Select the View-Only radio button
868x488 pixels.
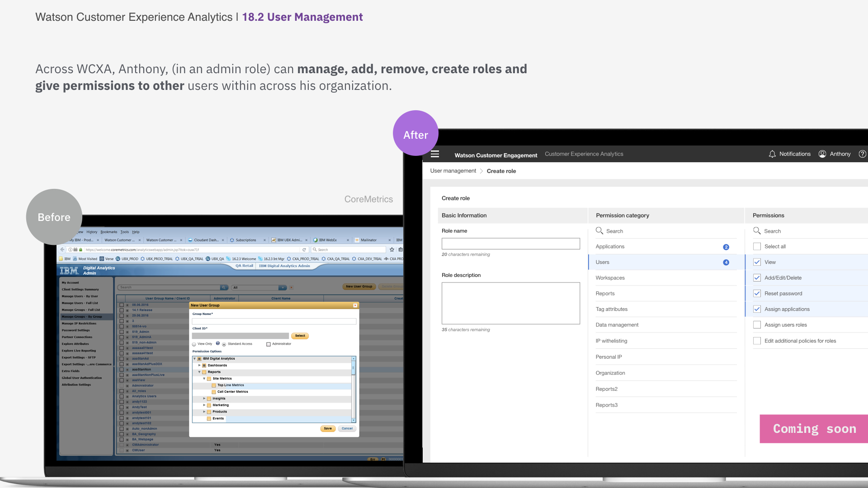[x=194, y=344]
